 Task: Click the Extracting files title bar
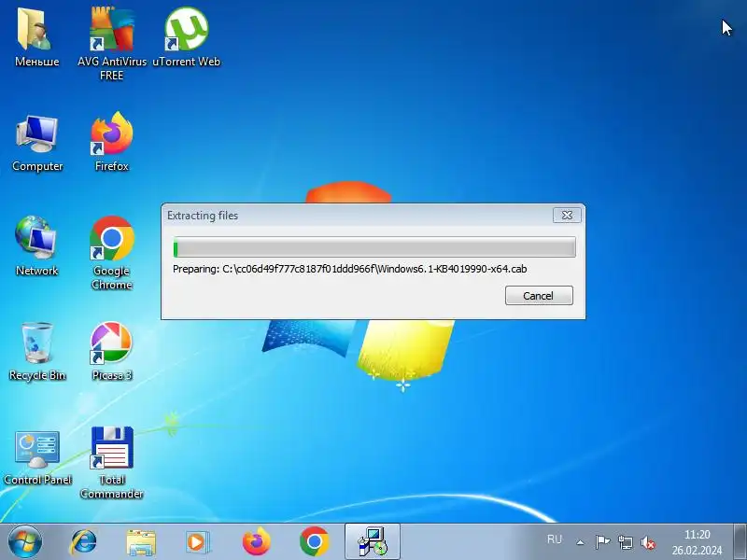(x=358, y=216)
